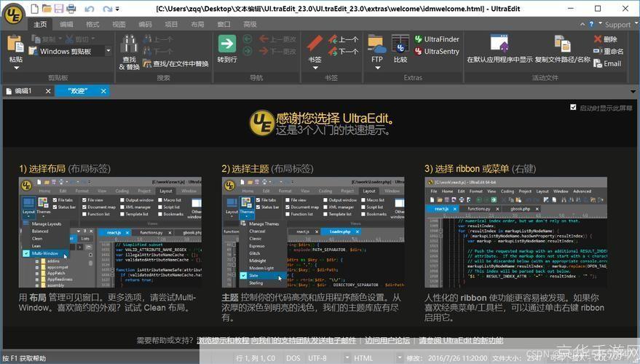The image size is (640, 364).
Task: Click the save icon in quick access toolbar
Action: click(x=58, y=9)
